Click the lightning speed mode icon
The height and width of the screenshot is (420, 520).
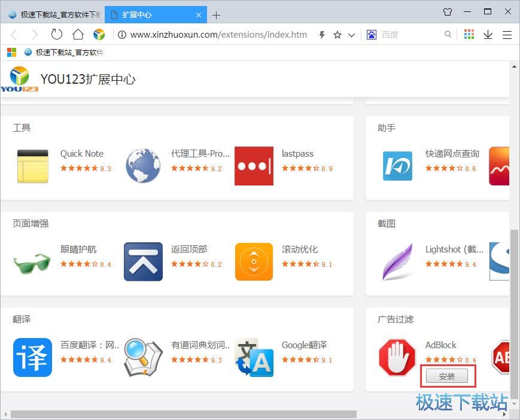click(x=322, y=35)
